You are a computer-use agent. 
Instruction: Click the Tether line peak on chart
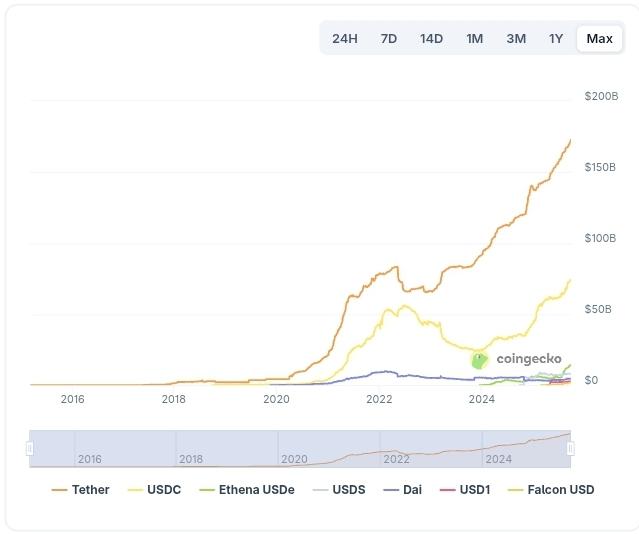click(x=570, y=140)
